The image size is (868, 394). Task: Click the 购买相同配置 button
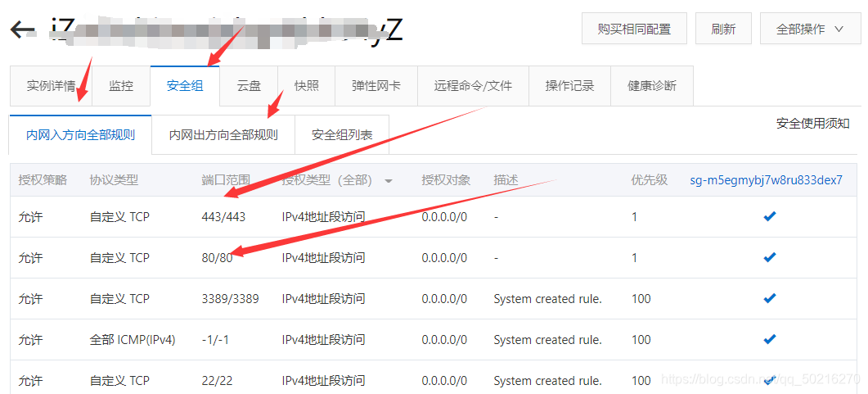click(634, 29)
